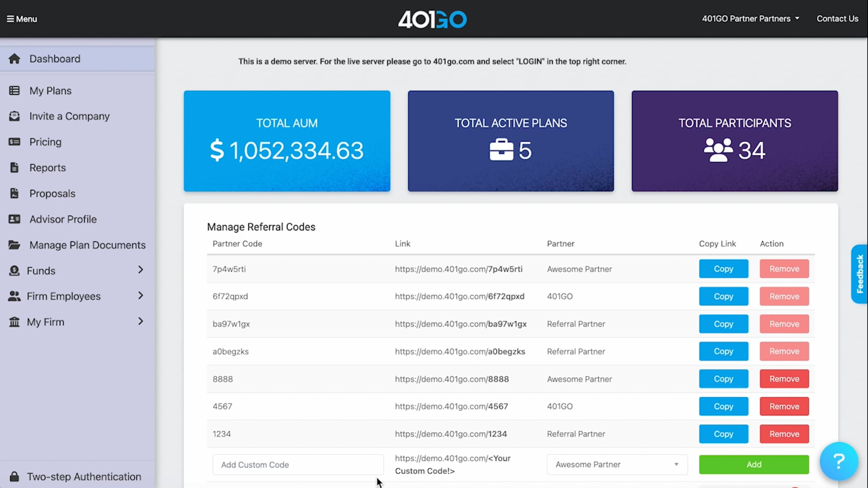Image resolution: width=868 pixels, height=488 pixels.
Task: Go to Proposals in sidebar
Action: click(52, 193)
